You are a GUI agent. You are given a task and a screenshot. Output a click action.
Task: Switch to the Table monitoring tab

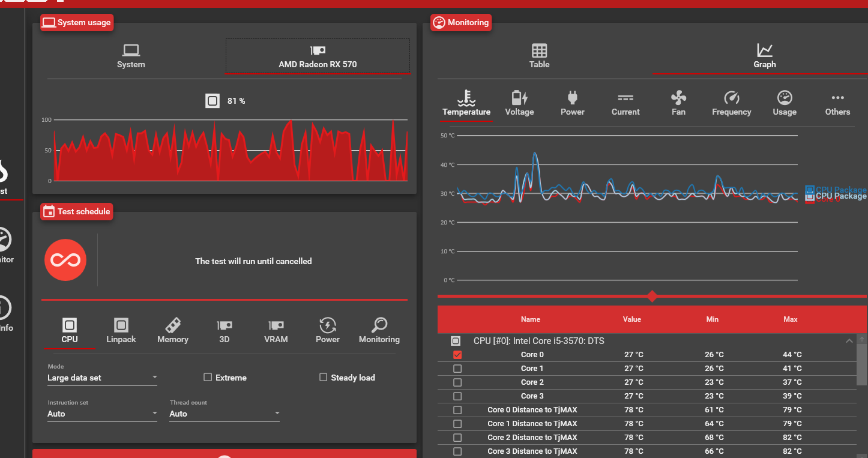pos(539,56)
